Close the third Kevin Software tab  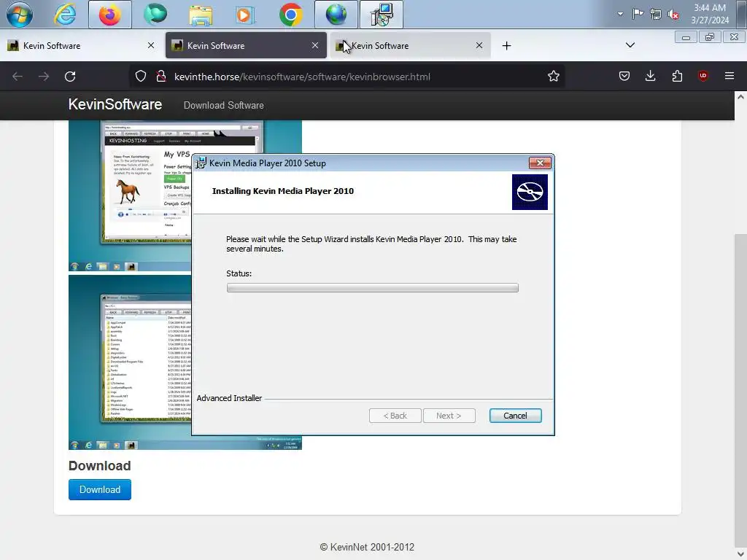pos(479,46)
